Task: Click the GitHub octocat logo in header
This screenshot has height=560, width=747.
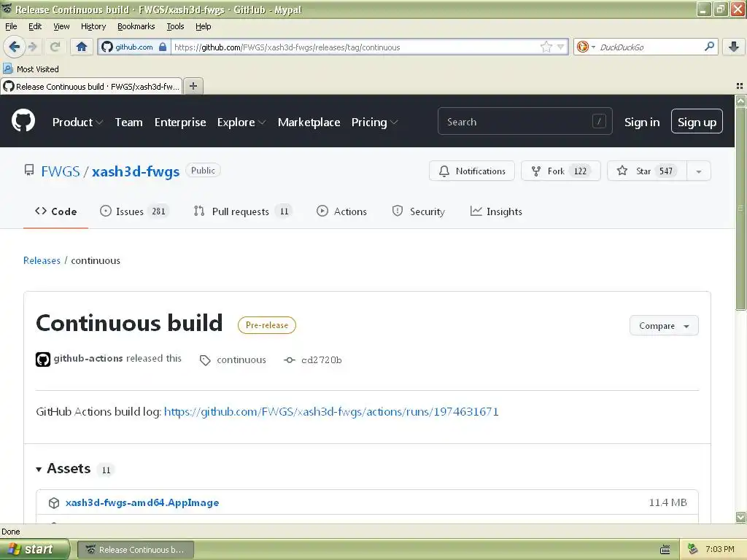Action: click(23, 121)
